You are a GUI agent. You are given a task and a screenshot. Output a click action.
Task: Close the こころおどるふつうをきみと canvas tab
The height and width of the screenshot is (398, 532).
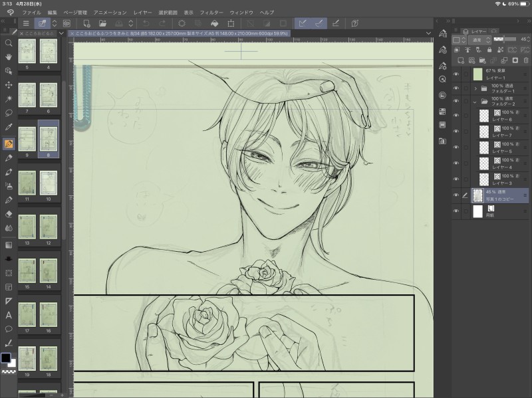(72, 34)
